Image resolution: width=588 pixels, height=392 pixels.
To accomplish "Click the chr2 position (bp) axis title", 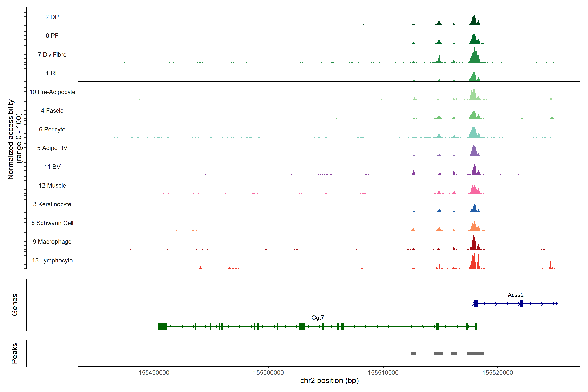I will coord(329,381).
